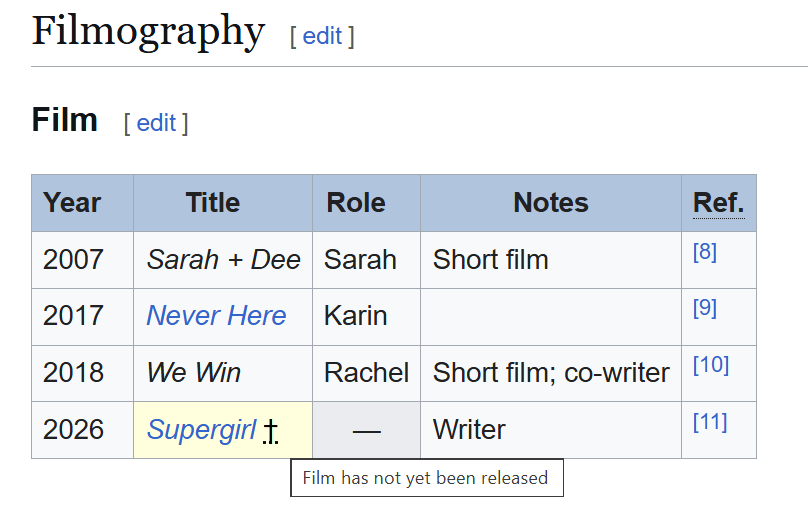Click the Year column header

point(72,203)
